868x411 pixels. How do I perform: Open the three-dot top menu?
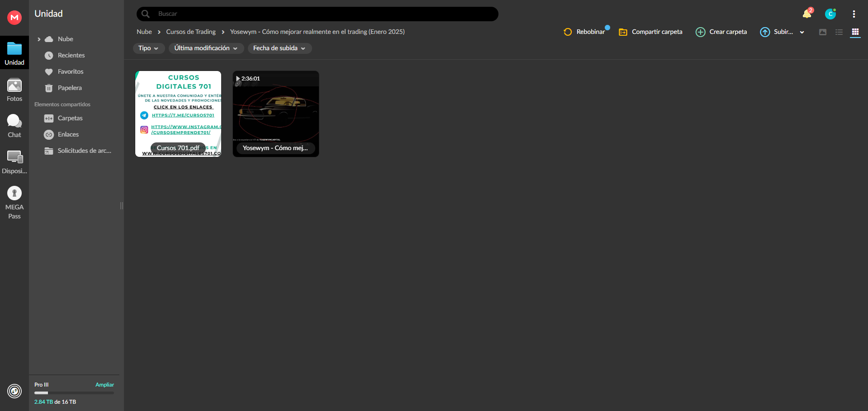click(854, 14)
